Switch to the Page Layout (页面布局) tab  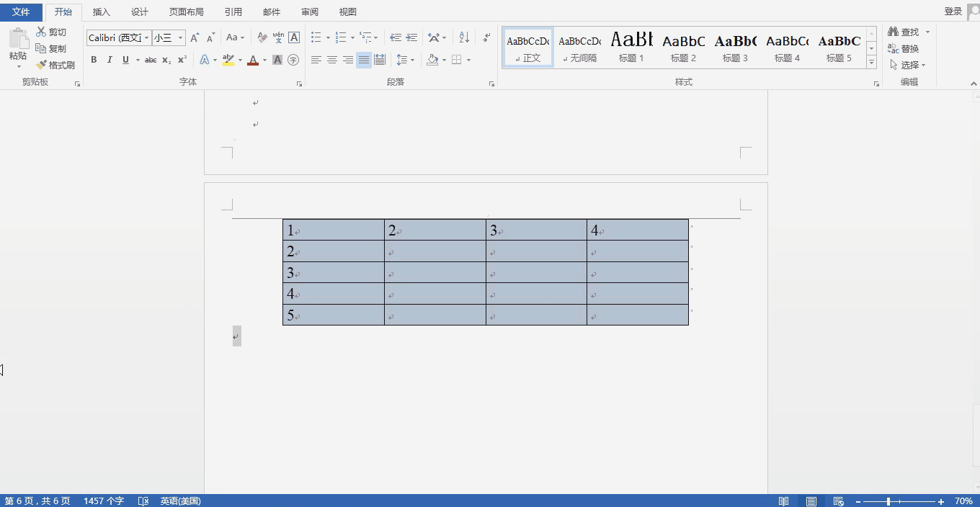click(x=186, y=12)
